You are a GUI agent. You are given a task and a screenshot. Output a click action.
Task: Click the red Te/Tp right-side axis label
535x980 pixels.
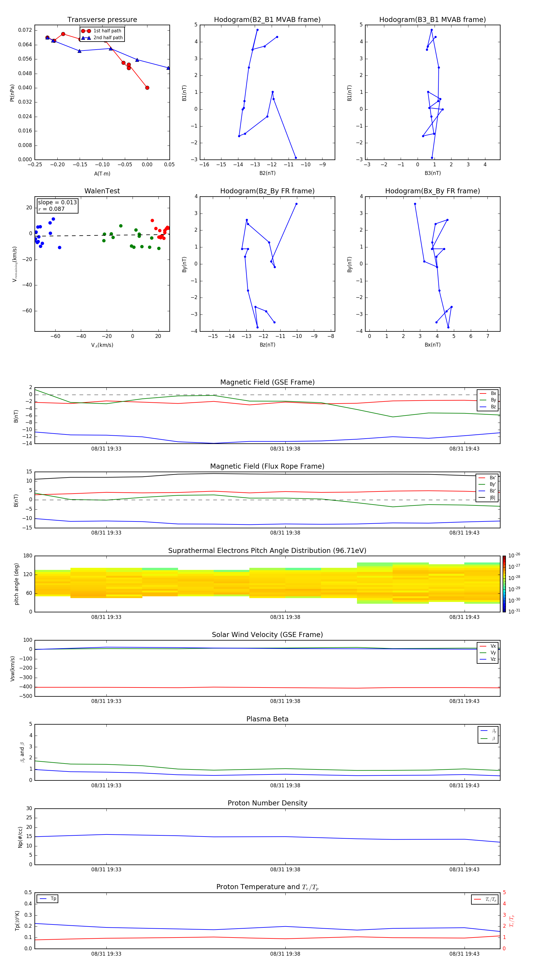tap(512, 921)
